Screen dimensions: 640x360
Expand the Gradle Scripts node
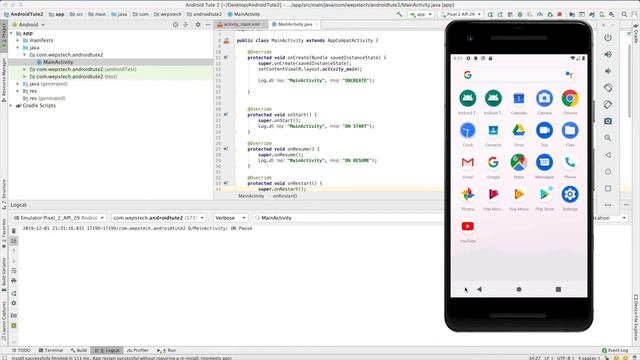tap(11, 106)
